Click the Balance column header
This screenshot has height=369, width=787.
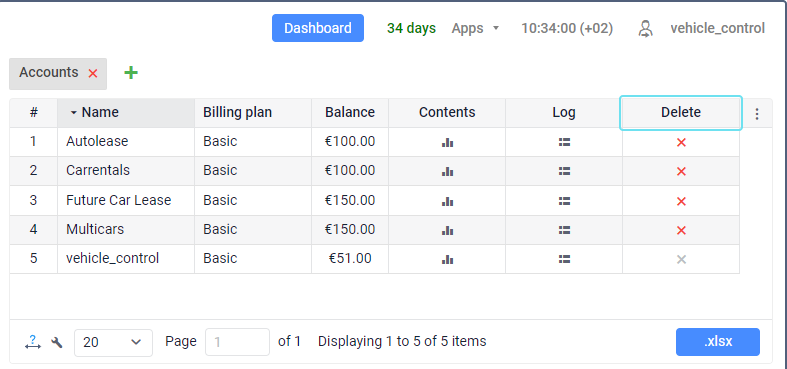[x=350, y=112]
